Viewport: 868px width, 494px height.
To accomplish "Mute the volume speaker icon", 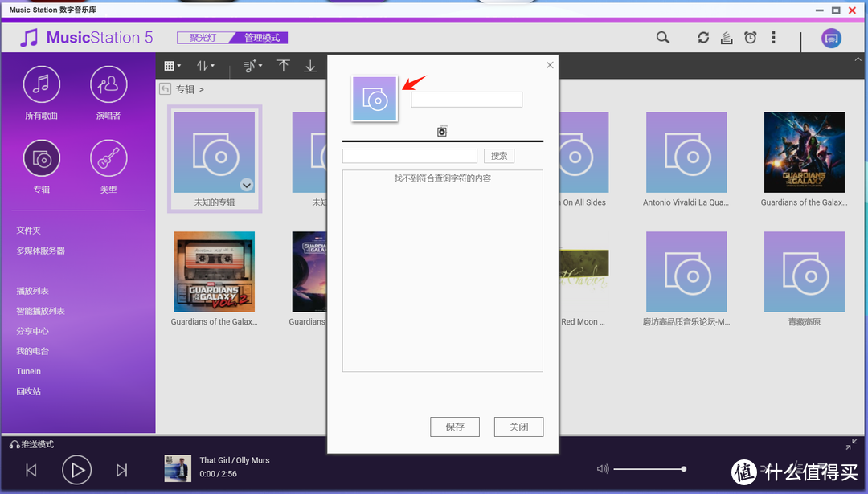I will (x=603, y=469).
